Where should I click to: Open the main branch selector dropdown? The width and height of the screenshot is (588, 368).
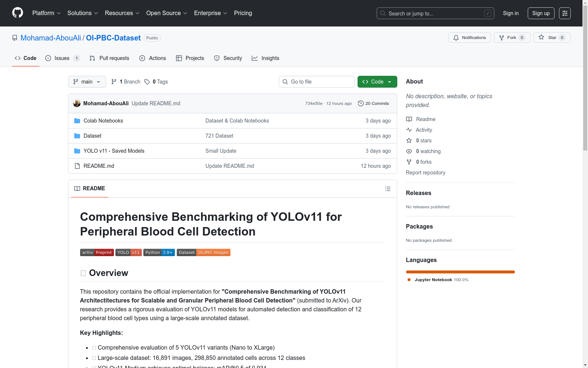click(x=87, y=82)
